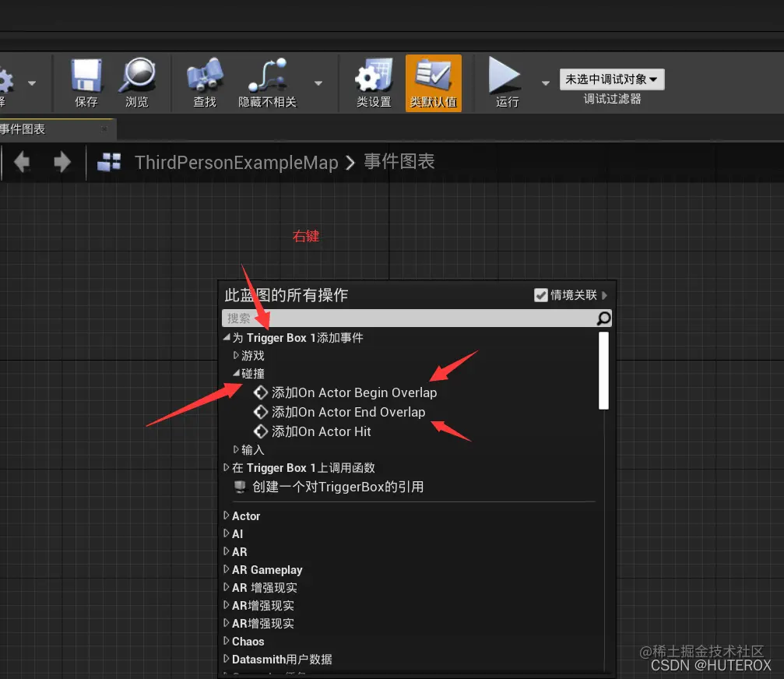Click diamond icon beside On Actor Begin Overlap
Viewport: 784px width, 679px height.
[261, 392]
